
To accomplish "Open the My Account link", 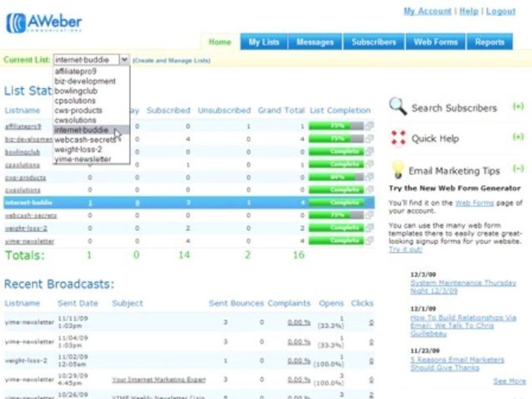I will click(x=427, y=11).
